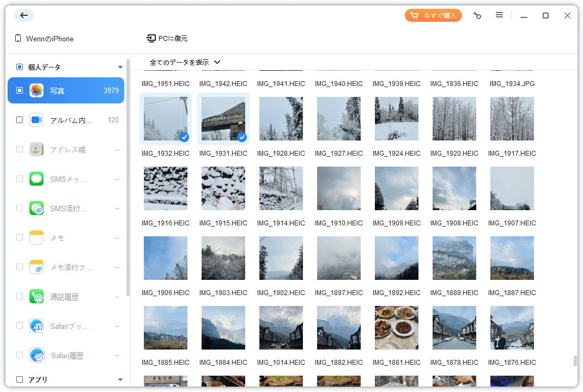Click the call history phone icon
The height and width of the screenshot is (392, 583).
37,297
